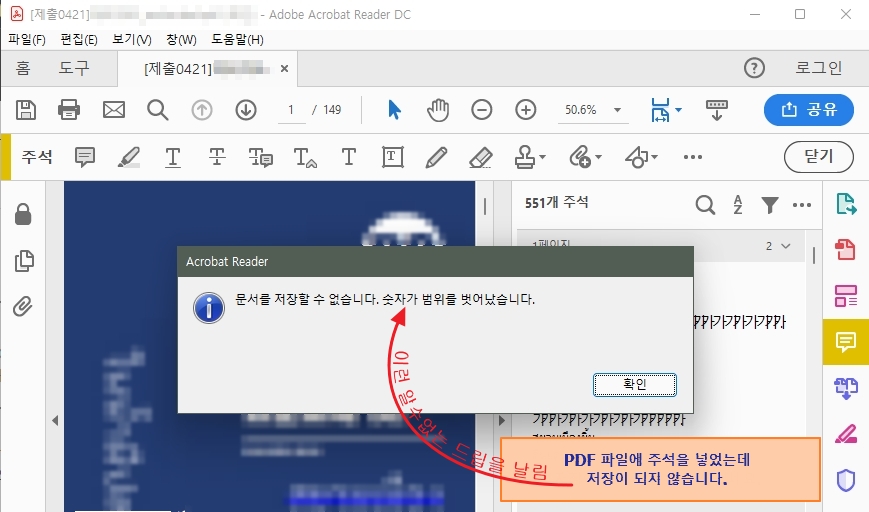
Task: Send file by email envelope icon
Action: [x=114, y=110]
